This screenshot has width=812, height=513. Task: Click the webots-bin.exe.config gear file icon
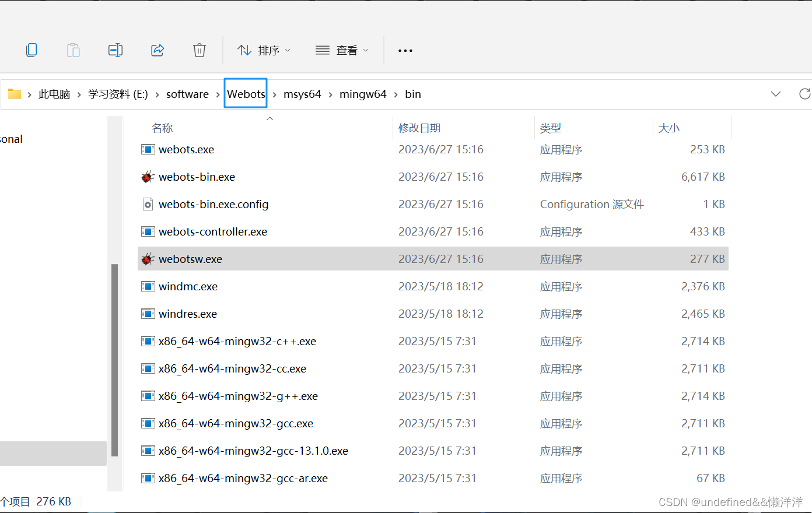click(x=148, y=204)
